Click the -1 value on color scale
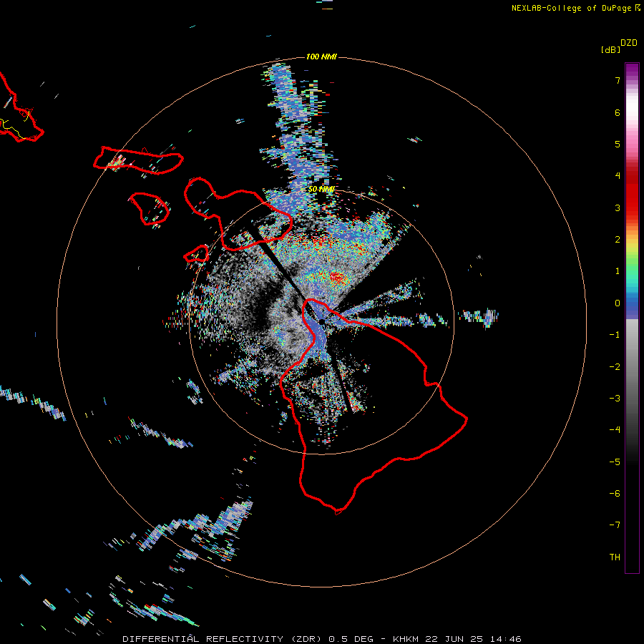This screenshot has width=644, height=644. click(615, 335)
